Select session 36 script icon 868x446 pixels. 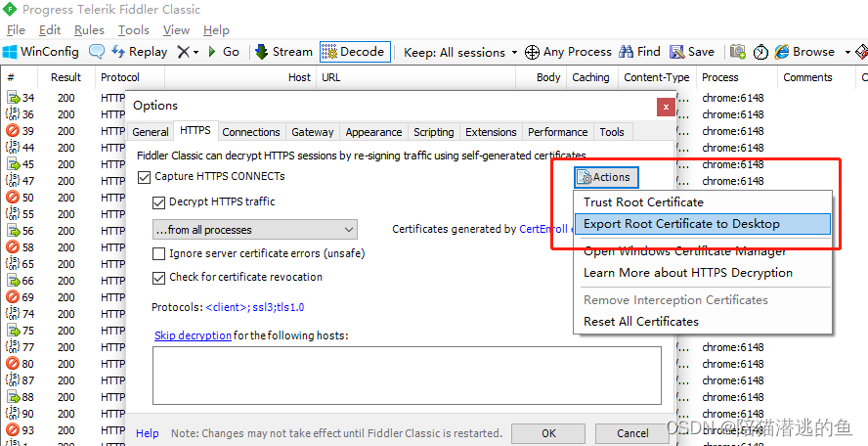click(13, 114)
